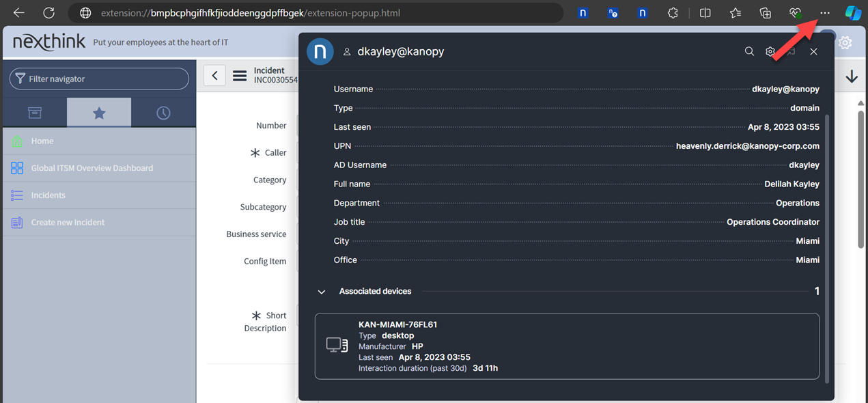Open Edge split screen icon
This screenshot has height=403, width=868.
point(705,13)
